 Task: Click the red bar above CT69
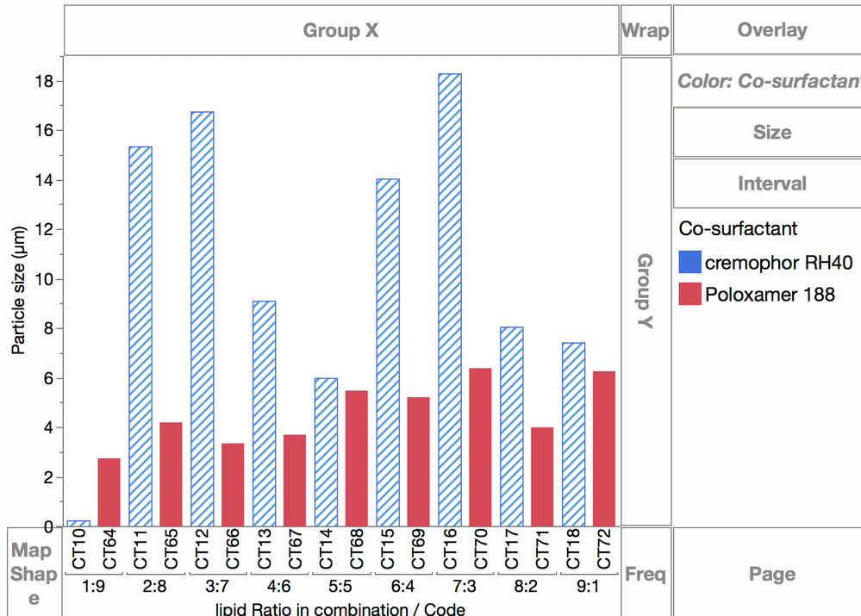coord(418,462)
